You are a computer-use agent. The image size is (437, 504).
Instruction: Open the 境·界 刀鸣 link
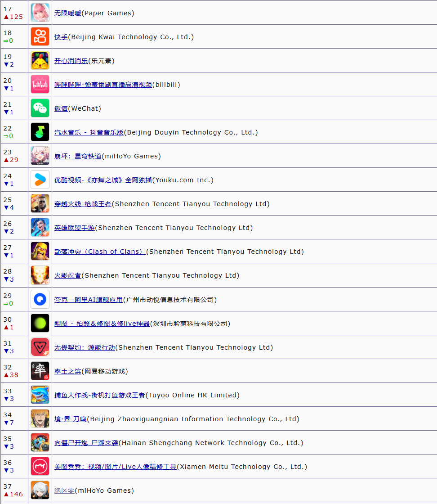[x=70, y=419]
